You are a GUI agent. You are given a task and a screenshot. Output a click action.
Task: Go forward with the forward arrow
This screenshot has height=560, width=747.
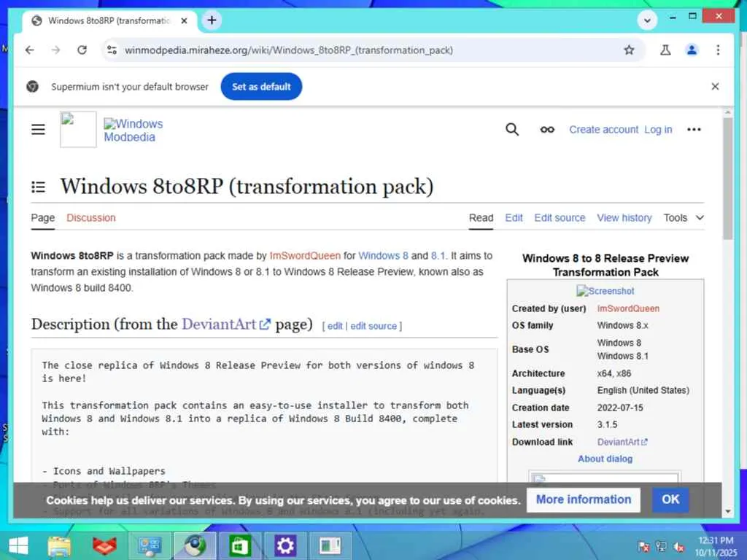pyautogui.click(x=55, y=50)
